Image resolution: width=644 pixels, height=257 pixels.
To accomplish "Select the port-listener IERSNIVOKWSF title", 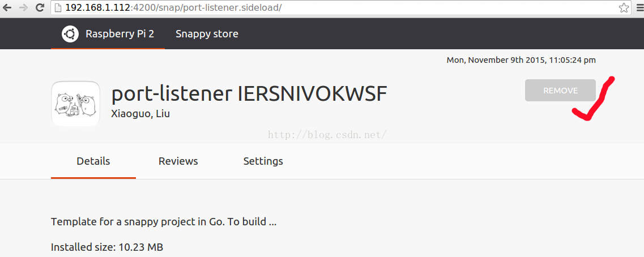I will (x=249, y=95).
